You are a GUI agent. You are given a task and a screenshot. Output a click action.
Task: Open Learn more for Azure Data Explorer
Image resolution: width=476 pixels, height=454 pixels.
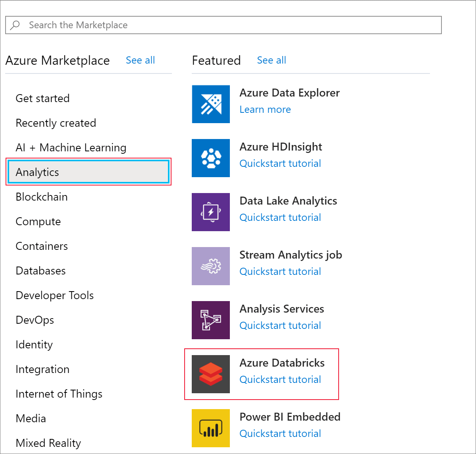265,109
